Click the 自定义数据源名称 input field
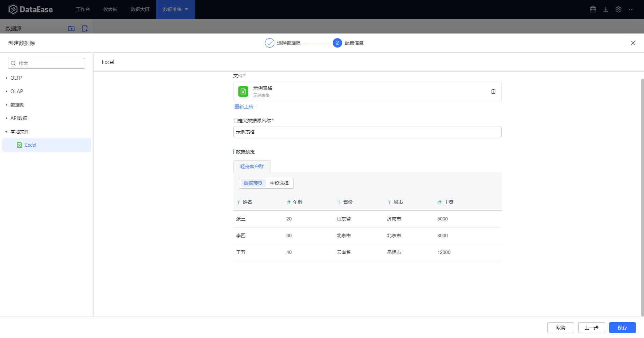The image size is (644, 338). point(367,132)
